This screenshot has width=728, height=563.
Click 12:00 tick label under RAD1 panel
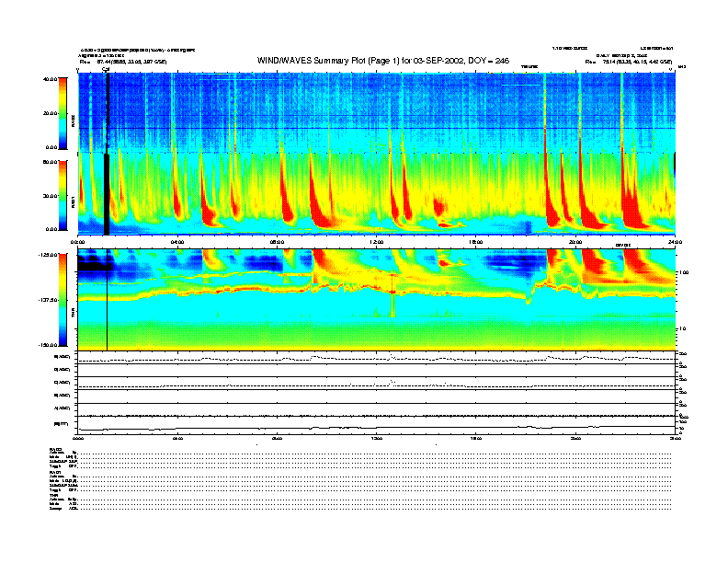[377, 242]
